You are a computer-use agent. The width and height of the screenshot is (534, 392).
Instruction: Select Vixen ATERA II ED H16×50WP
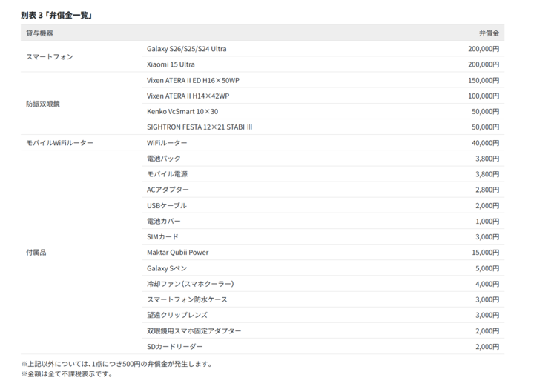[193, 80]
